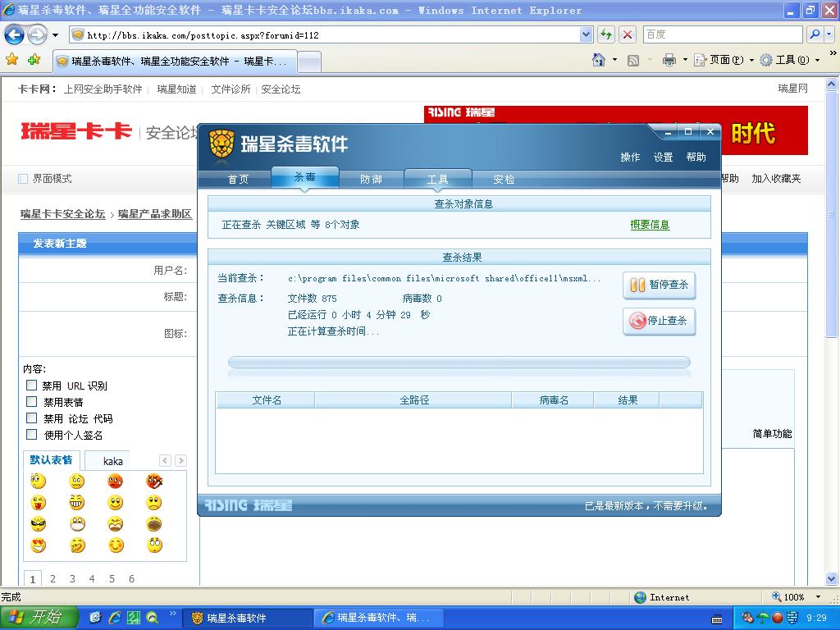Expand the address bar URL history dropdown

pyautogui.click(x=586, y=34)
